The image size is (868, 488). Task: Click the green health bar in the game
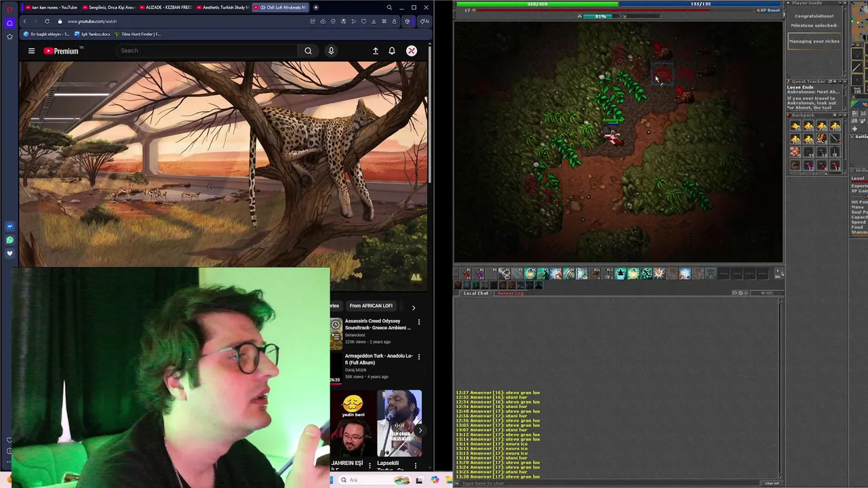pyautogui.click(x=537, y=4)
